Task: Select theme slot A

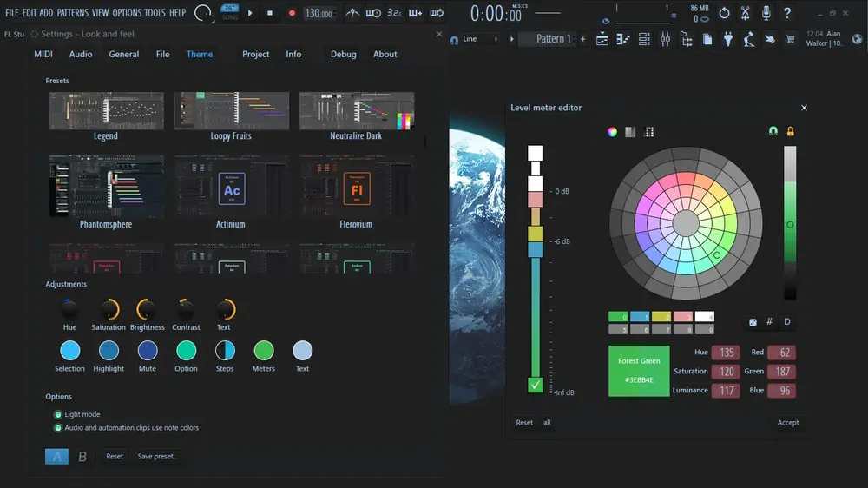Action: (x=56, y=457)
